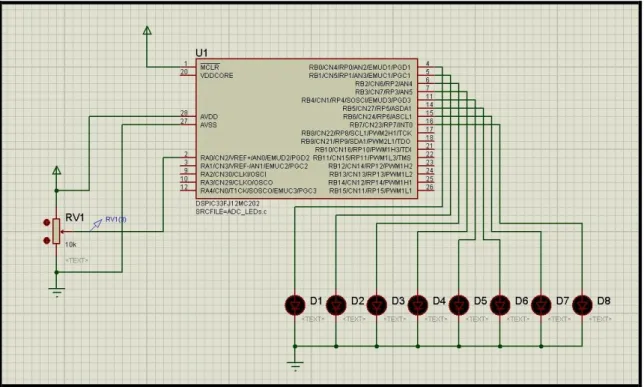Click the D7 reference label

tap(562, 301)
